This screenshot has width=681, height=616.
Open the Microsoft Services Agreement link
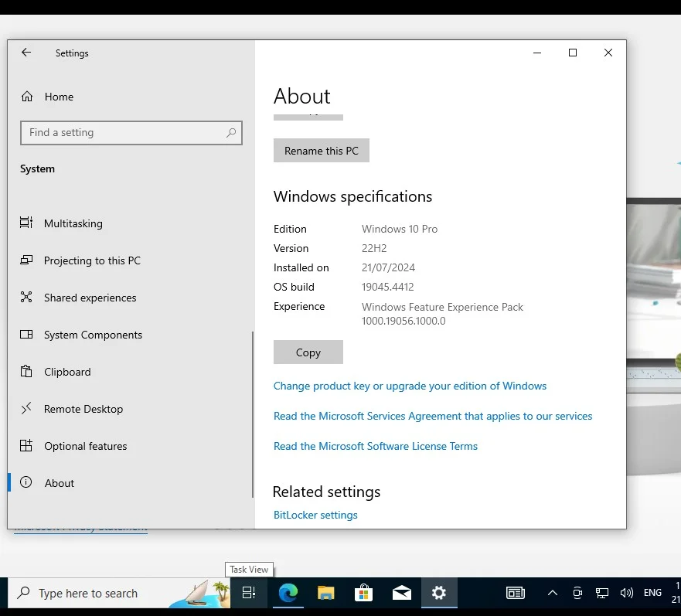point(433,416)
